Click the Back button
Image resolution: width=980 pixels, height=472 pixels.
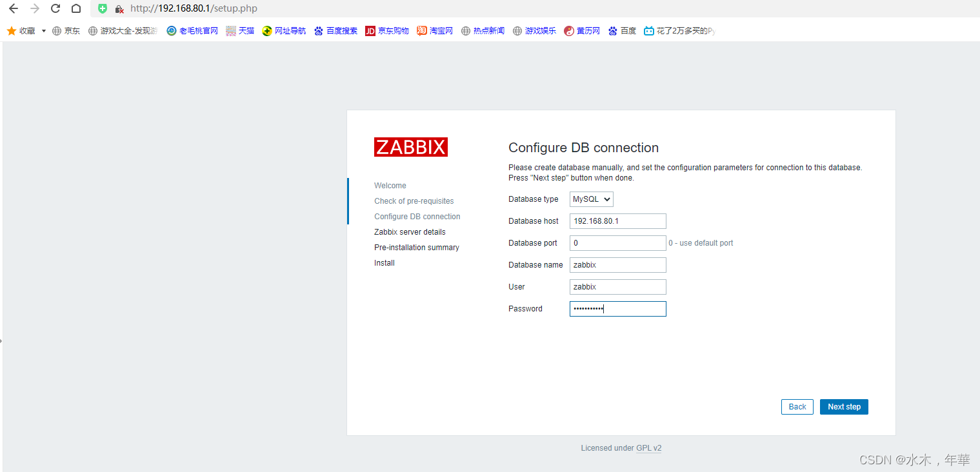coord(797,407)
